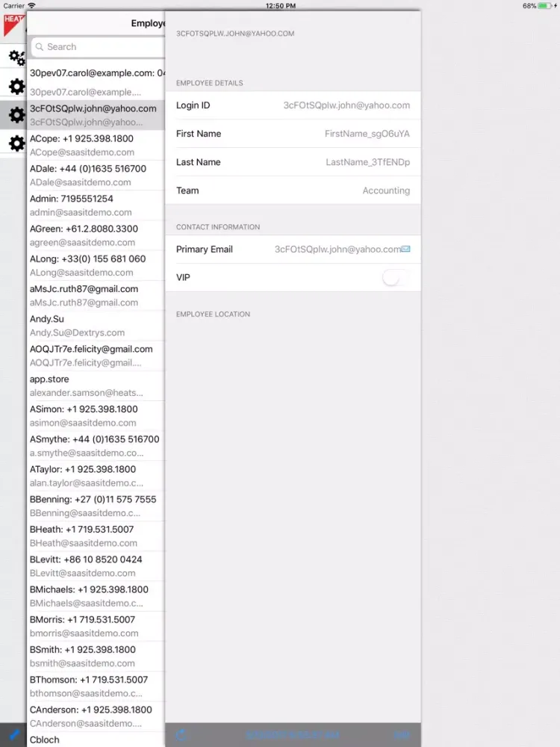Viewport: 560px width, 747px height.
Task: Enable the VIP toggle switch
Action: point(395,278)
